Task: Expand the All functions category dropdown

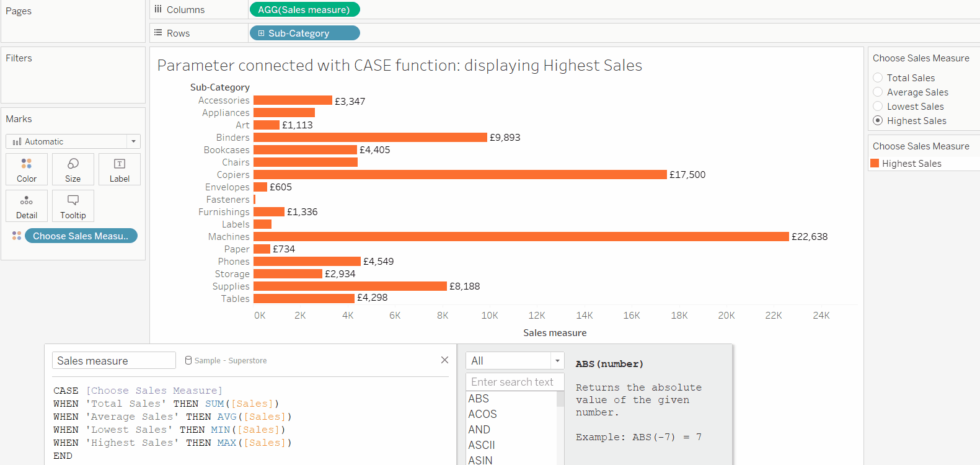Action: click(557, 361)
